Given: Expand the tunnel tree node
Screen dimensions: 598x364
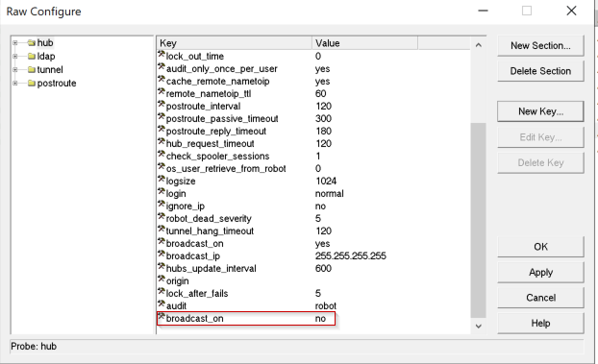Looking at the screenshot, I should [x=14, y=70].
